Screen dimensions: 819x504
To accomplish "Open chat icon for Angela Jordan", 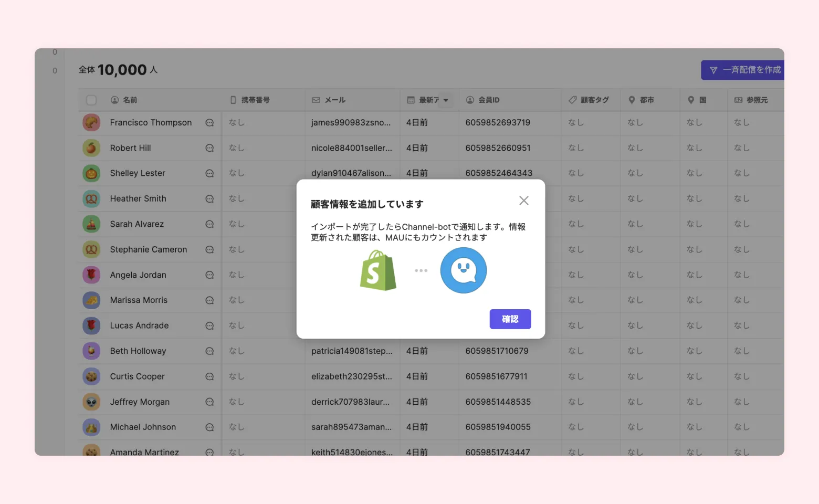I will coord(209,275).
